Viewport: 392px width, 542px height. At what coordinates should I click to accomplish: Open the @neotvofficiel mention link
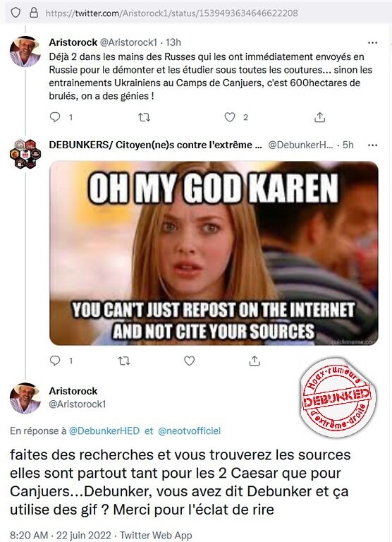click(189, 431)
